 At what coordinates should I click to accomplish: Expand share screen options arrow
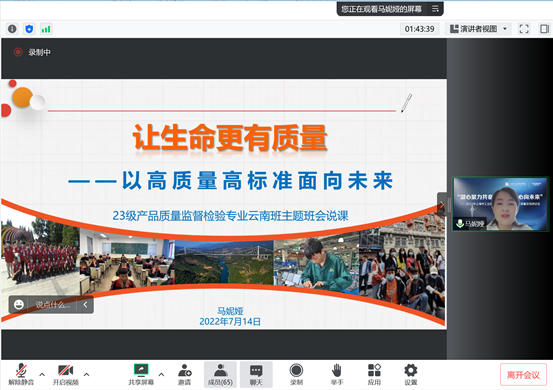tap(161, 374)
